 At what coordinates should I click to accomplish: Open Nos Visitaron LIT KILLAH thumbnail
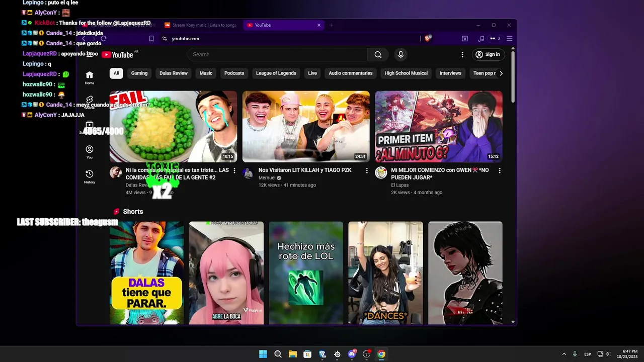[306, 127]
